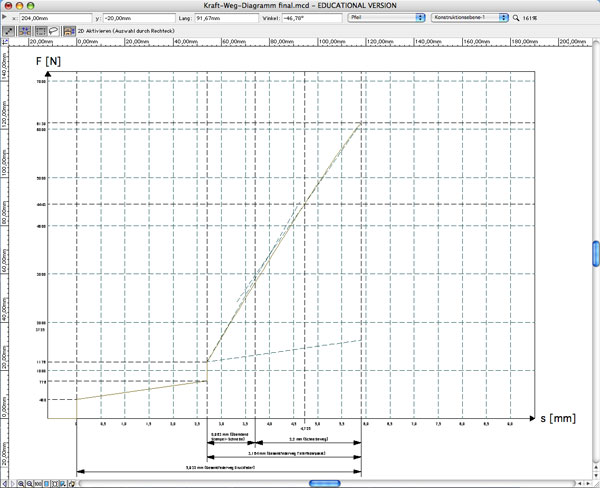Open the Konstruktionsebene-1 layer dropdown

point(470,18)
